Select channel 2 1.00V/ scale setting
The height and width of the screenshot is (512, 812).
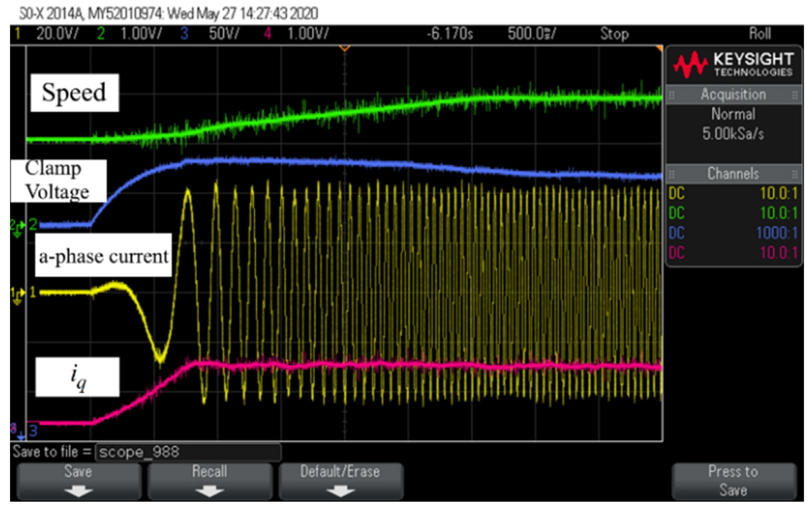[x=141, y=34]
